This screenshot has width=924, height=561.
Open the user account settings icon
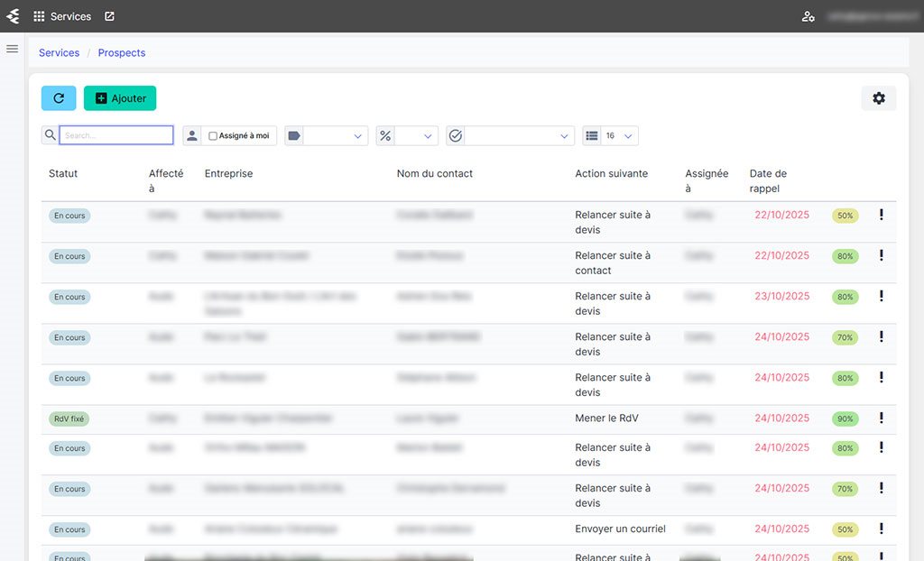click(808, 16)
